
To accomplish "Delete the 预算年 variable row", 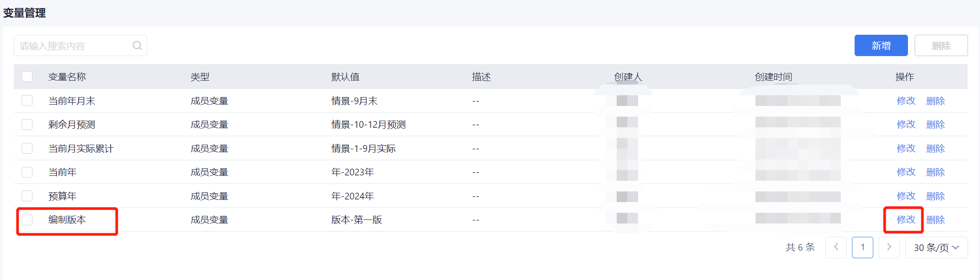I will click(935, 196).
